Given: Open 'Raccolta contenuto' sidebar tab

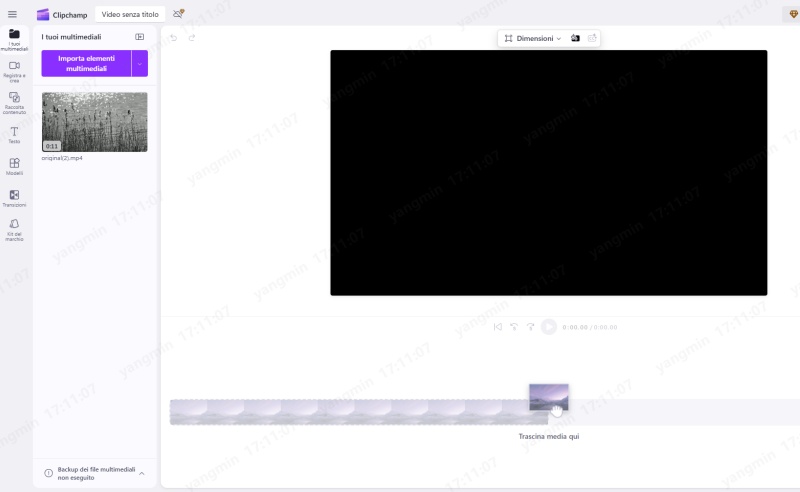Looking at the screenshot, I should click(x=14, y=103).
